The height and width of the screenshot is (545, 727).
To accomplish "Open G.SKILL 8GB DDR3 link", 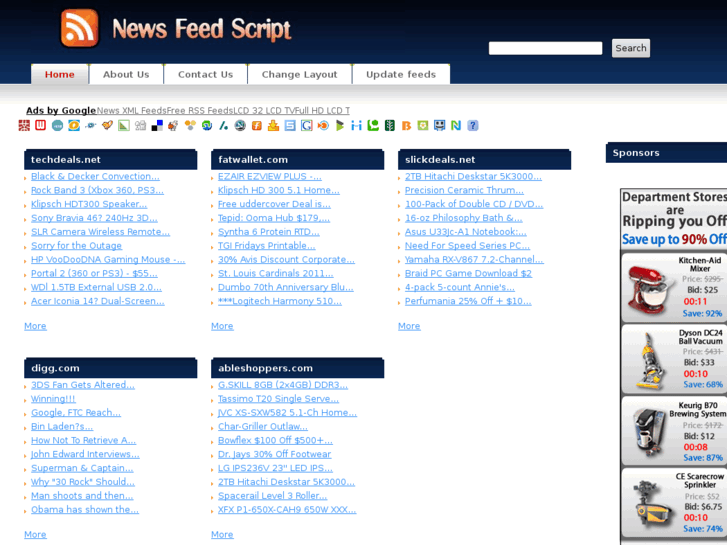I will (x=283, y=385).
